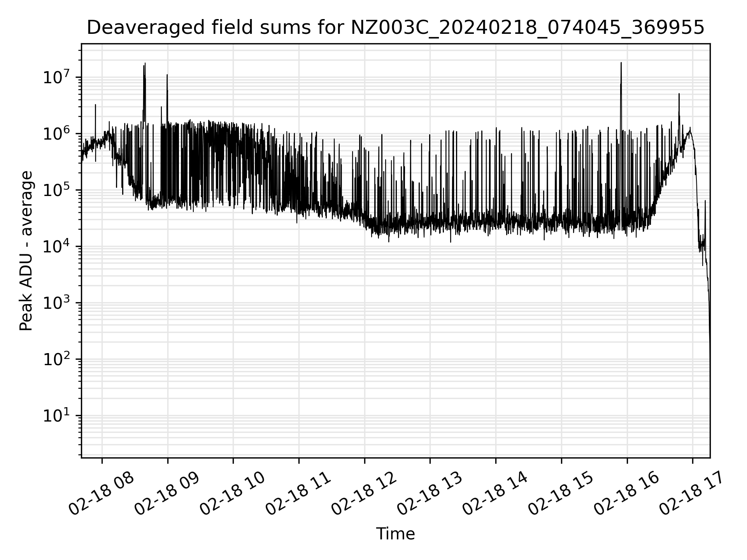The width and height of the screenshot is (747, 560).
Task: Click the y tick label 10^6
Action: pyautogui.click(x=56, y=133)
